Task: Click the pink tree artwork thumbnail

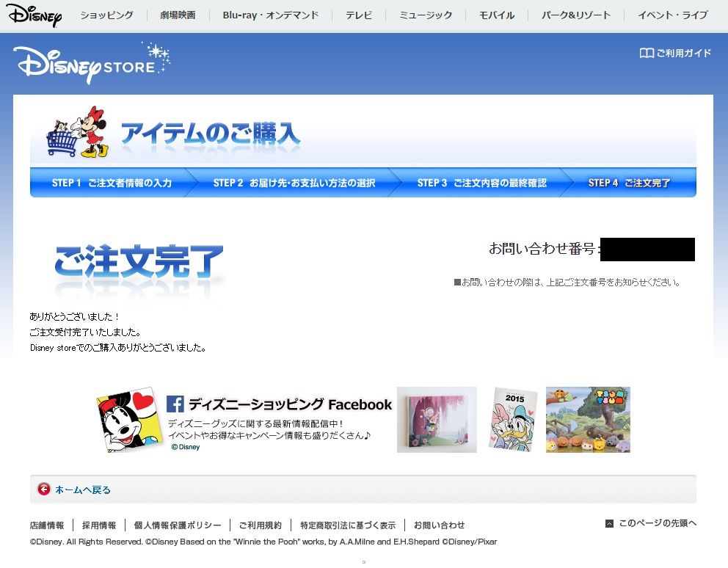Action: 437,419
